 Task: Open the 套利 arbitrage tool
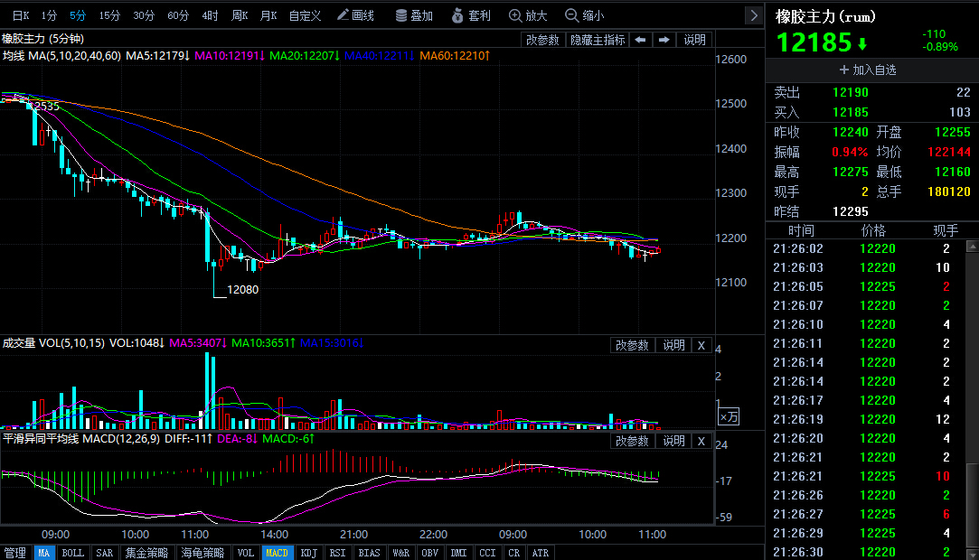point(470,15)
